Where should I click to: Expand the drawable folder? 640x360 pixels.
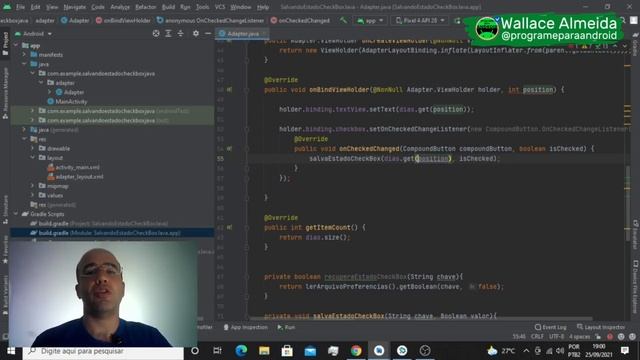coord(33,149)
